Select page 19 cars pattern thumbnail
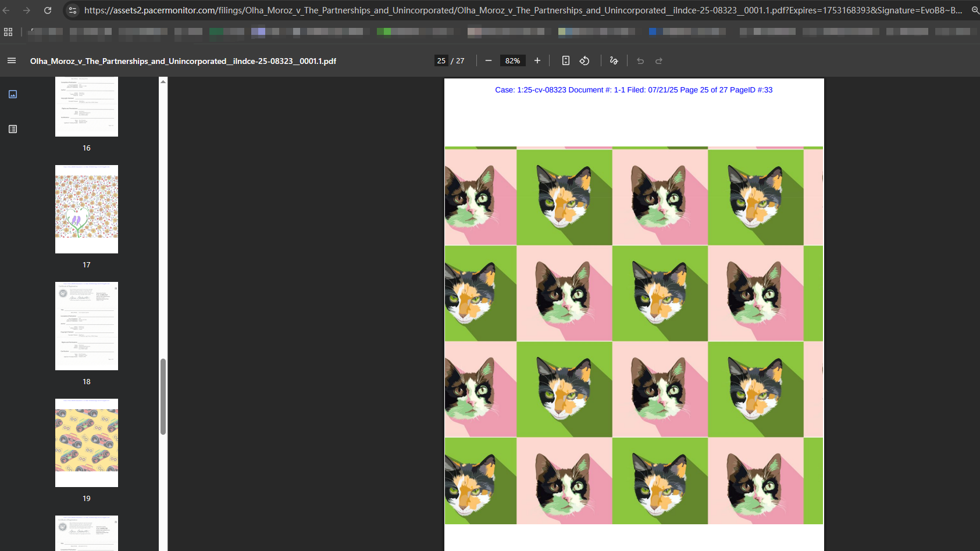Screen dimensions: 980x551 [x=87, y=443]
